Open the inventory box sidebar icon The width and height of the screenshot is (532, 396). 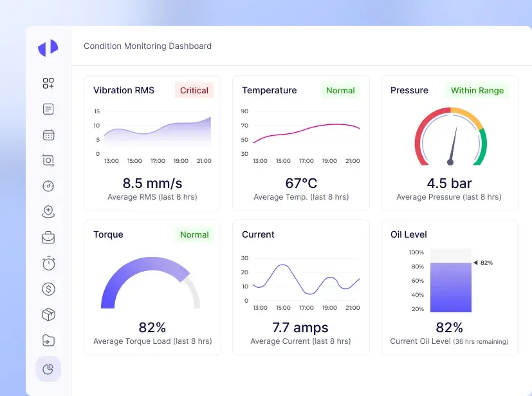tap(48, 314)
